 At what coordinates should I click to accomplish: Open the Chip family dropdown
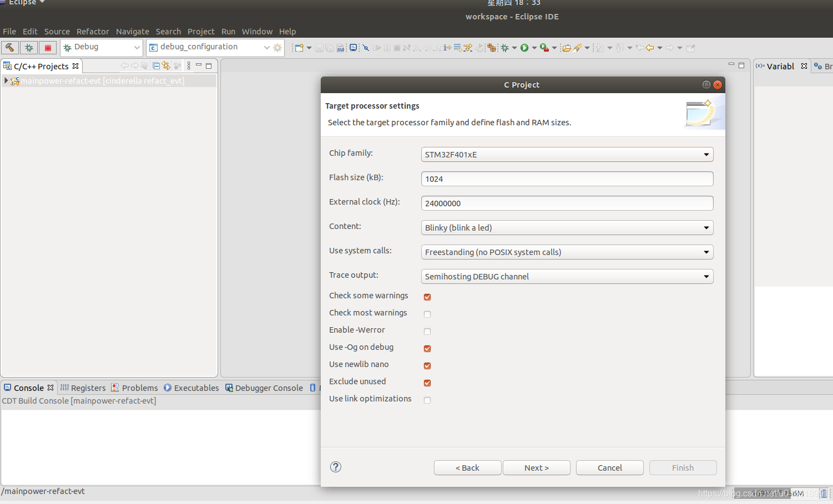[x=567, y=154]
